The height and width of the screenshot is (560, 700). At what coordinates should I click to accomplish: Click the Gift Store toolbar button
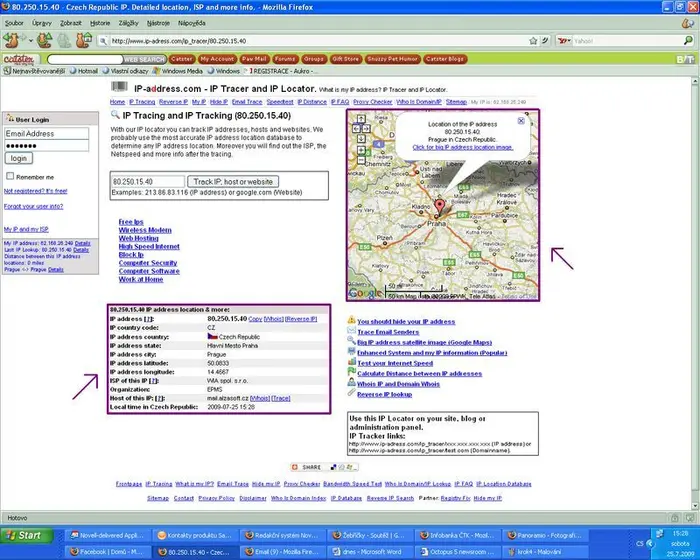(x=346, y=59)
